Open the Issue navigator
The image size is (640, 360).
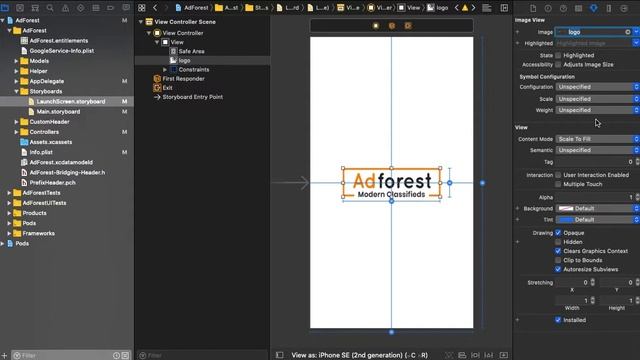(65, 8)
